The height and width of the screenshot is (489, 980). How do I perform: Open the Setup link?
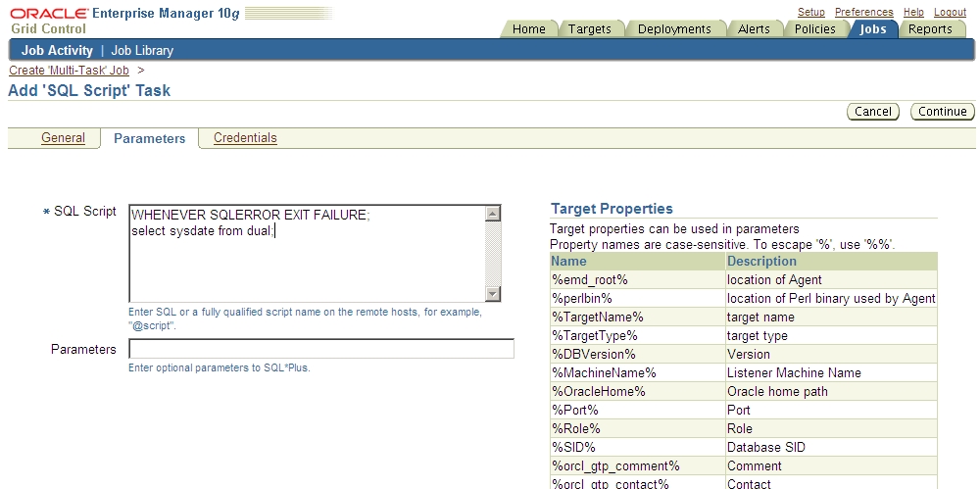click(811, 12)
